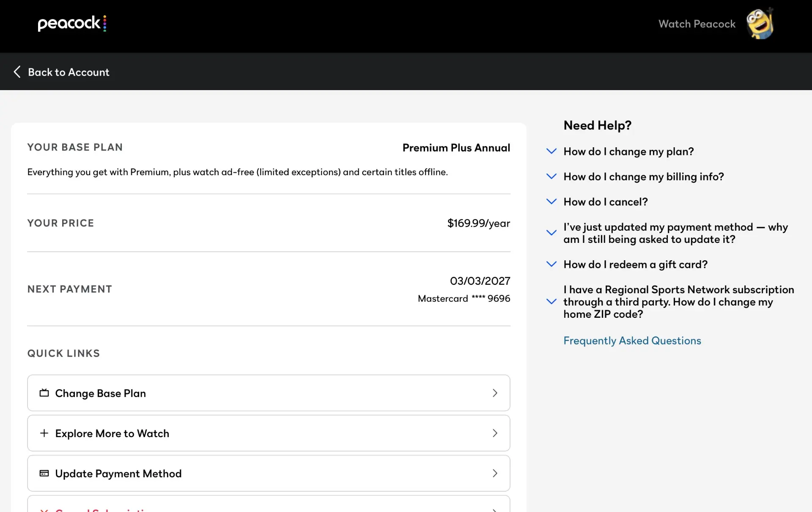Expand "How do I change my plan?" chevron
The width and height of the screenshot is (812, 512).
tap(551, 151)
